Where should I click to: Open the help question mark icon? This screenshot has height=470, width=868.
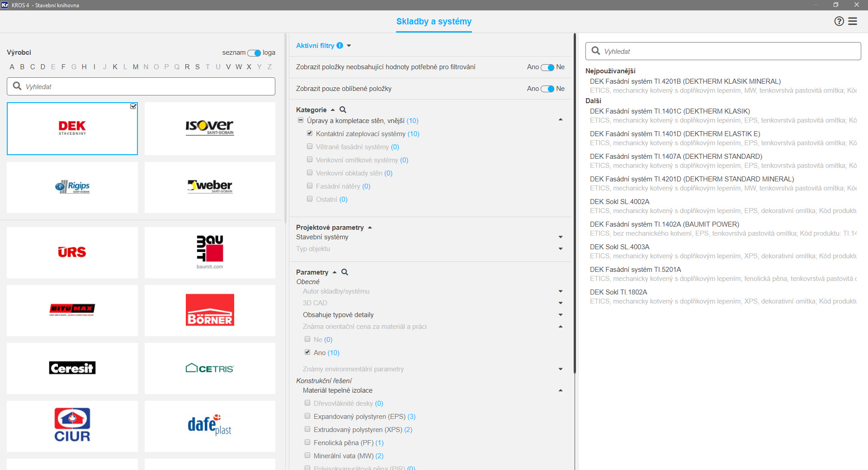coord(839,21)
